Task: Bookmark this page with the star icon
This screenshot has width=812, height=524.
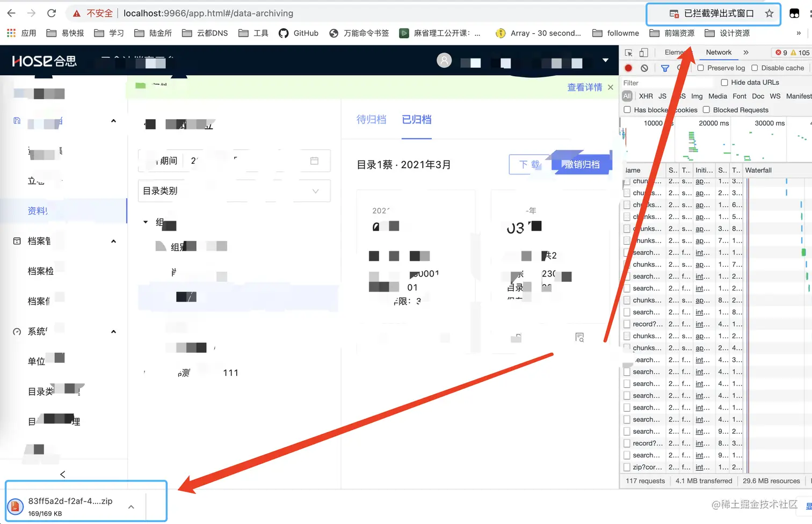Action: (x=769, y=13)
